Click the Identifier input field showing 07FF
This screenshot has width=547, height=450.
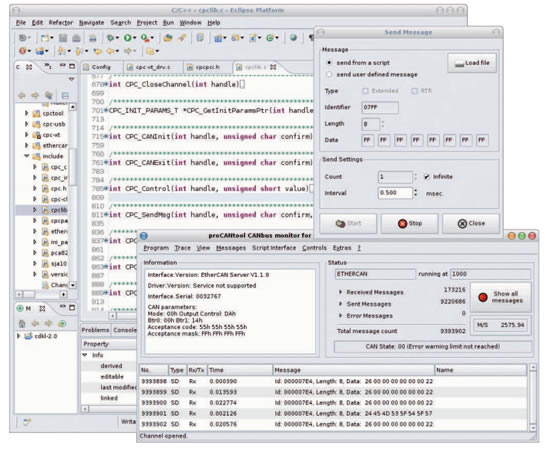(x=380, y=107)
